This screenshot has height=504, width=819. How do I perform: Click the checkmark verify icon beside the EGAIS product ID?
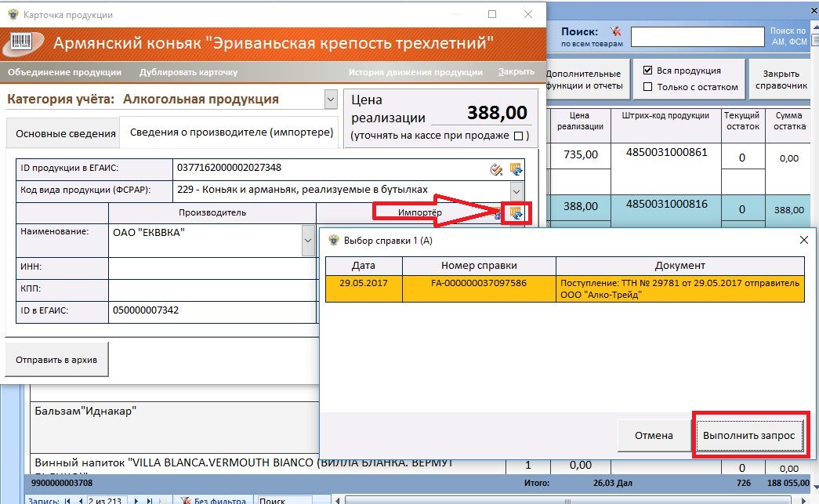496,169
